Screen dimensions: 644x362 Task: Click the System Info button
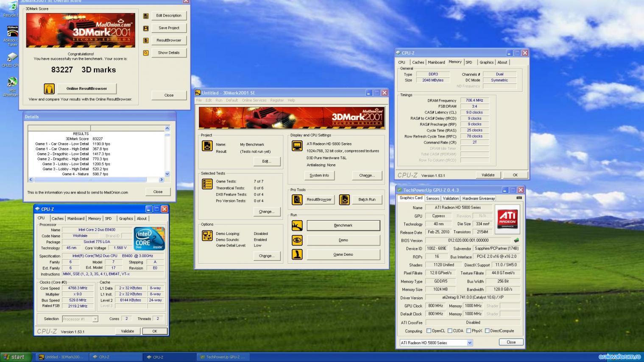[319, 175]
